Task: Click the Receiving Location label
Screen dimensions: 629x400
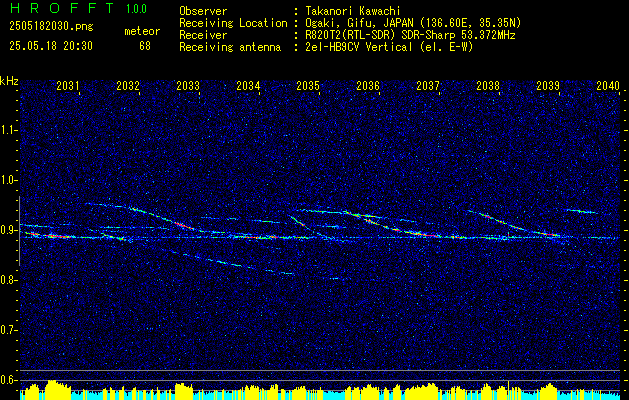Action: 233,23
